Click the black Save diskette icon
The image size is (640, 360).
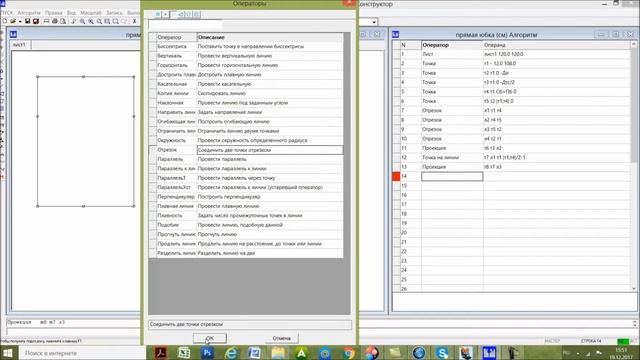click(x=27, y=21)
